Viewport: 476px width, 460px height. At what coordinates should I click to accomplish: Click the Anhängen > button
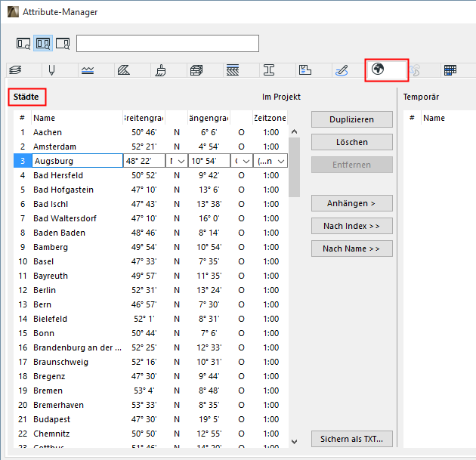pyautogui.click(x=352, y=203)
